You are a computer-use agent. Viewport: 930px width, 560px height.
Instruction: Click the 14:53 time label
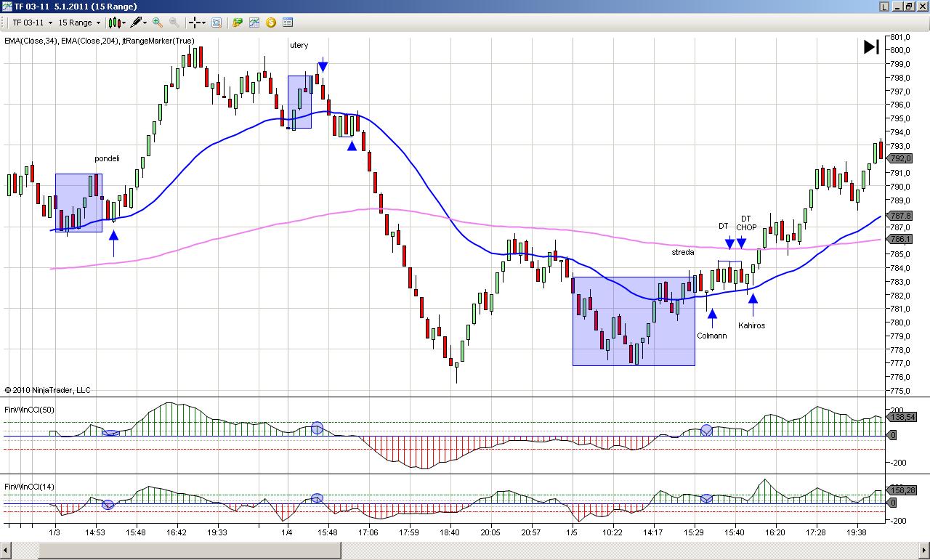coord(95,532)
